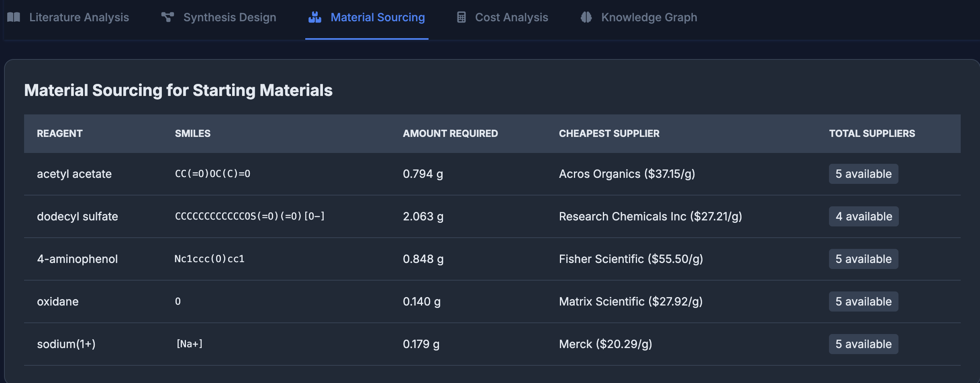Screen dimensions: 980x383
Task: Open the Literature Analysis tab
Action: 78,17
